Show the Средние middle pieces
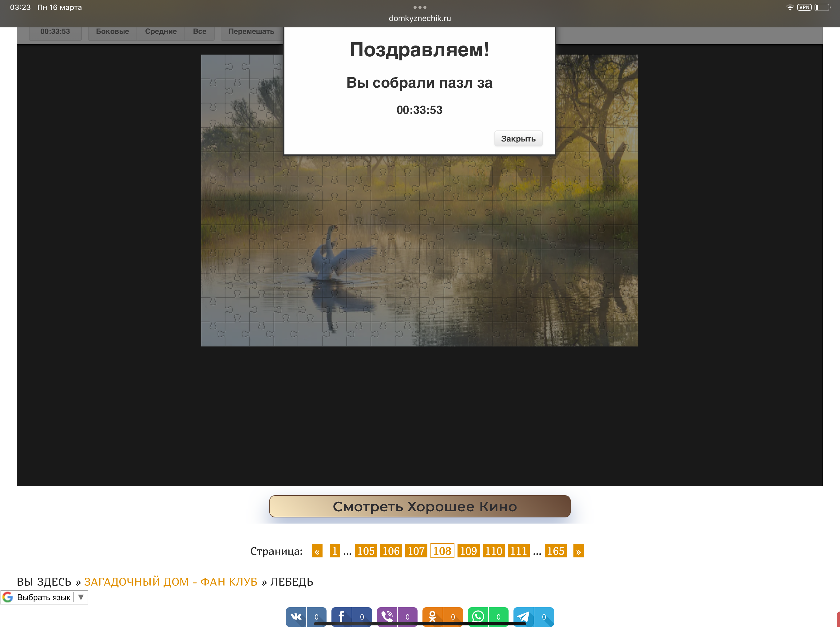840x630 pixels. tap(160, 32)
